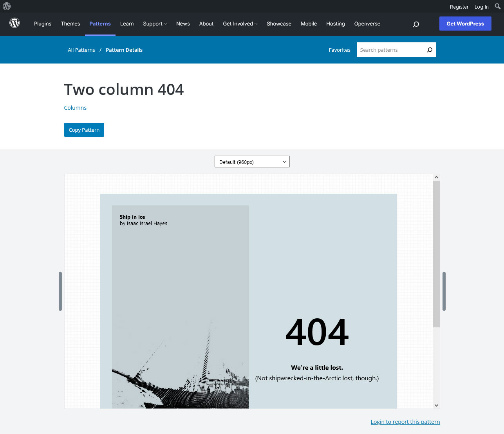Viewport: 504px width, 434px height.
Task: Submit pattern search with magnifier icon
Action: [x=430, y=50]
